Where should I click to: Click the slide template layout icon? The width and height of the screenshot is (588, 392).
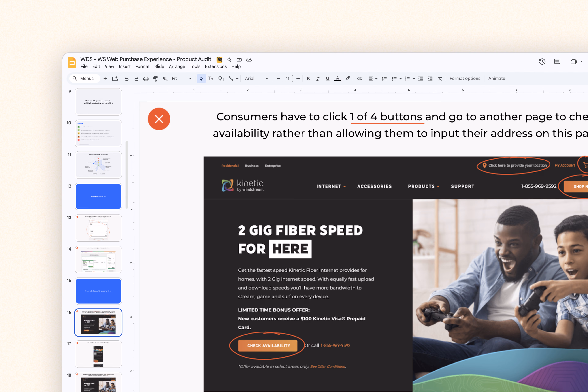[115, 79]
